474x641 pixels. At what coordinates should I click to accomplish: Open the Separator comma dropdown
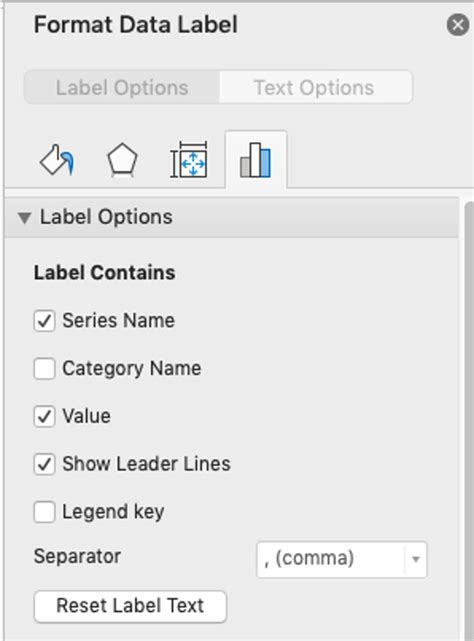[x=341, y=559]
